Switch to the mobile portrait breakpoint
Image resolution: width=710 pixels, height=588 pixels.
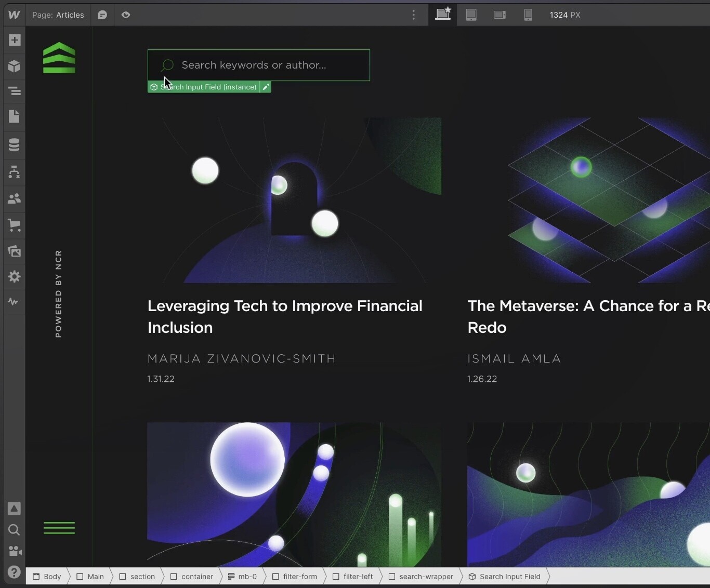coord(528,15)
